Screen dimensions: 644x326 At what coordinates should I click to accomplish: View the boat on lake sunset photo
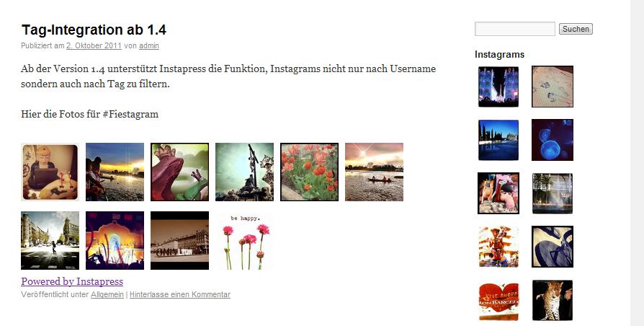(374, 172)
